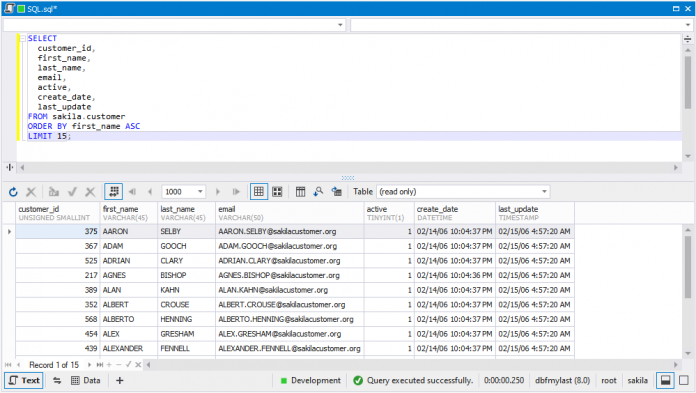Open the page size 1000 dropdown
This screenshot has height=393, width=696.
point(200,192)
